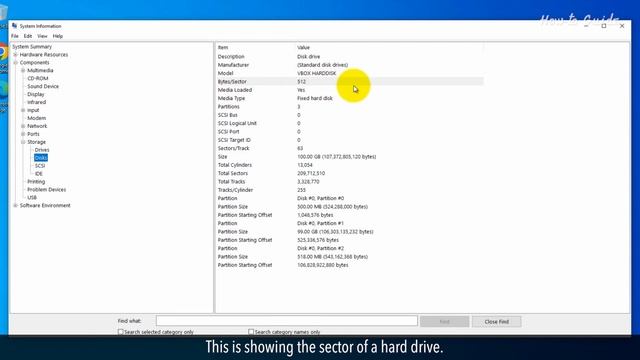Click the Close Find button

pos(496,322)
